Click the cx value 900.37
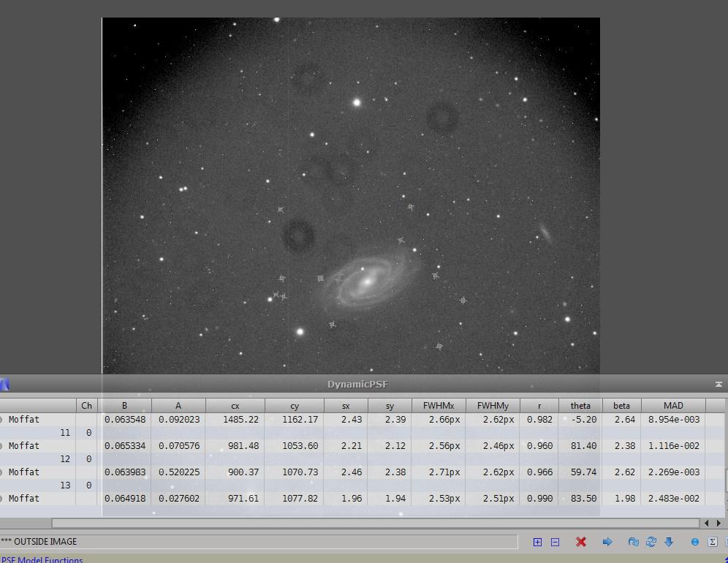Image resolution: width=728 pixels, height=563 pixels. click(243, 472)
